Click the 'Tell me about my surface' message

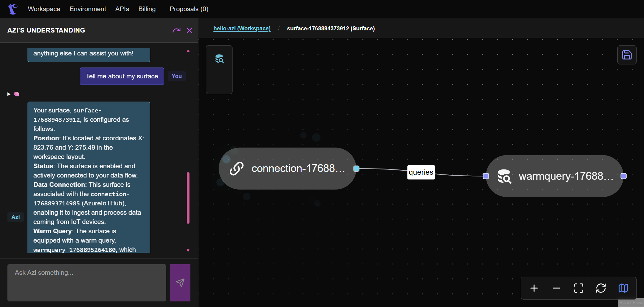click(x=122, y=76)
